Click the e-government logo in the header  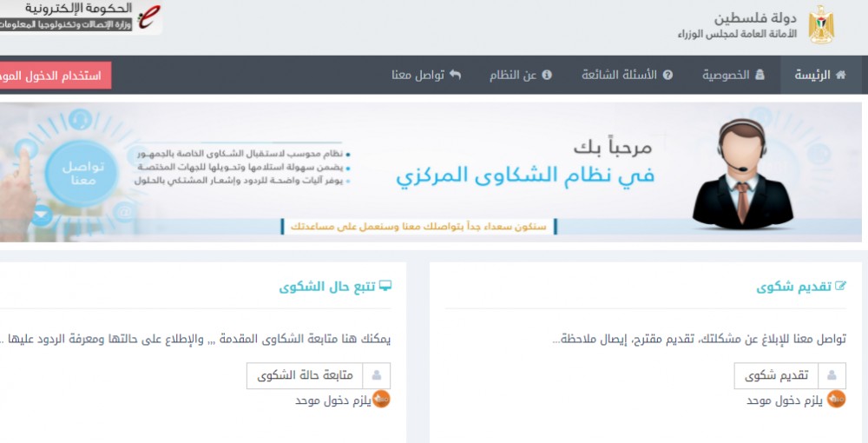(x=149, y=17)
